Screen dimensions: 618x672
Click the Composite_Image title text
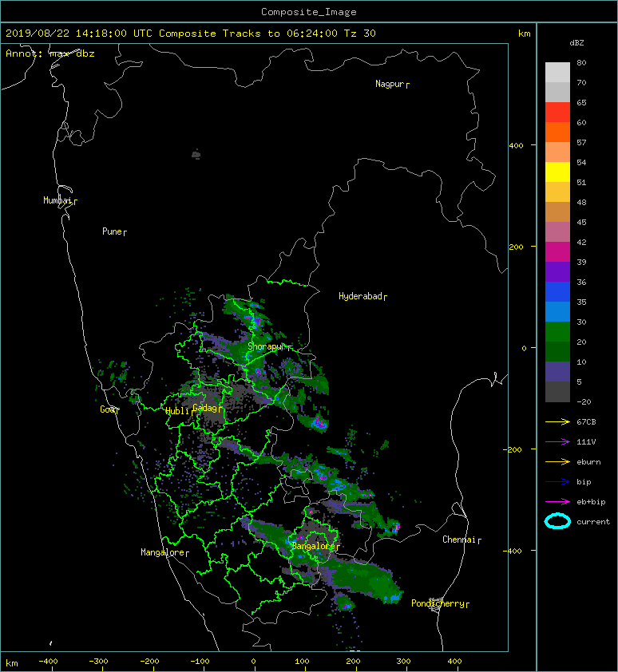click(309, 12)
